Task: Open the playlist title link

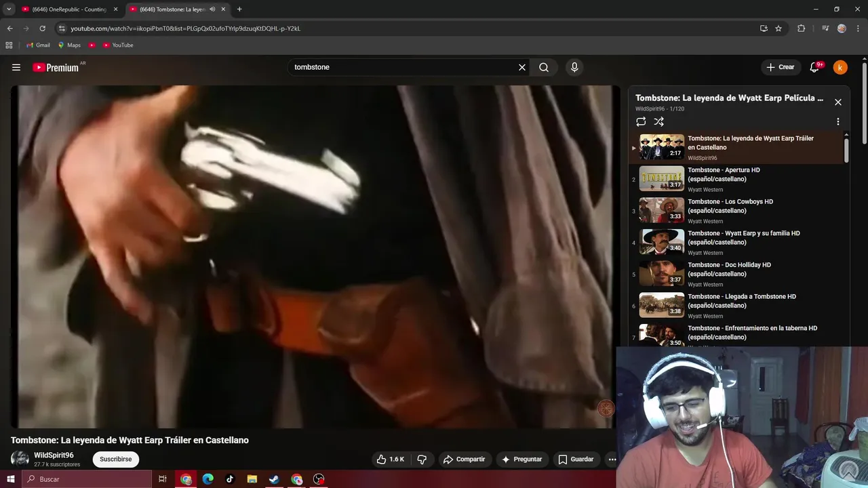Action: click(729, 98)
